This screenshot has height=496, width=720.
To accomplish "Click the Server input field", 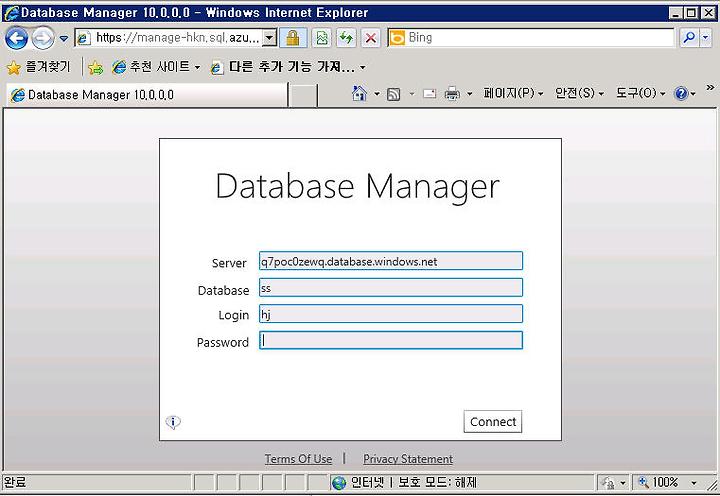I will pyautogui.click(x=391, y=261).
